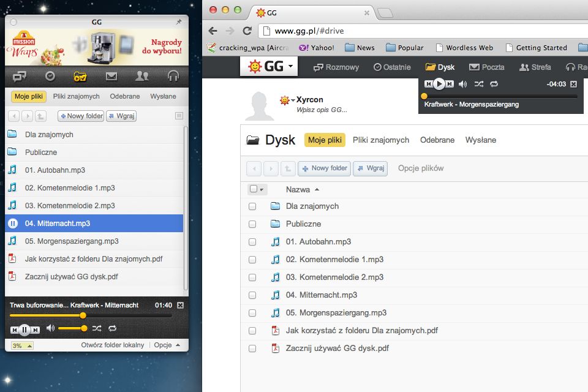Viewport: 588px width, 392px height.
Task: Expand Opcje menu in desktop app footer
Action: 167,345
